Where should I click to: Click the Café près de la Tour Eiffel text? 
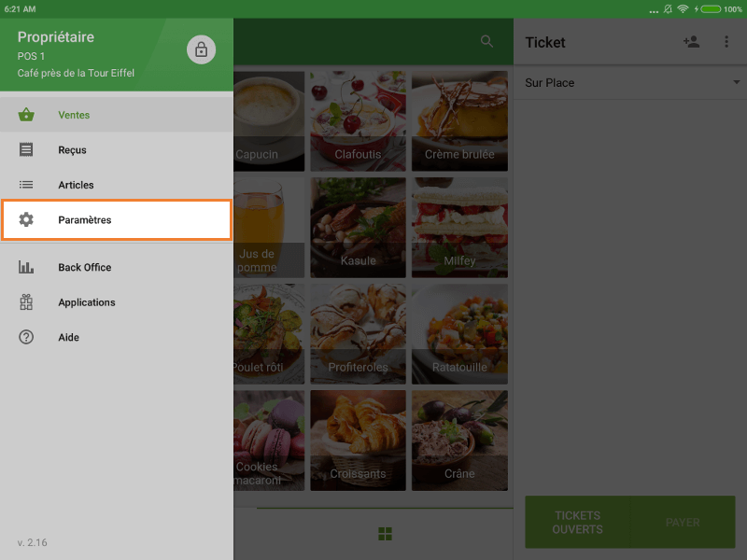76,73
